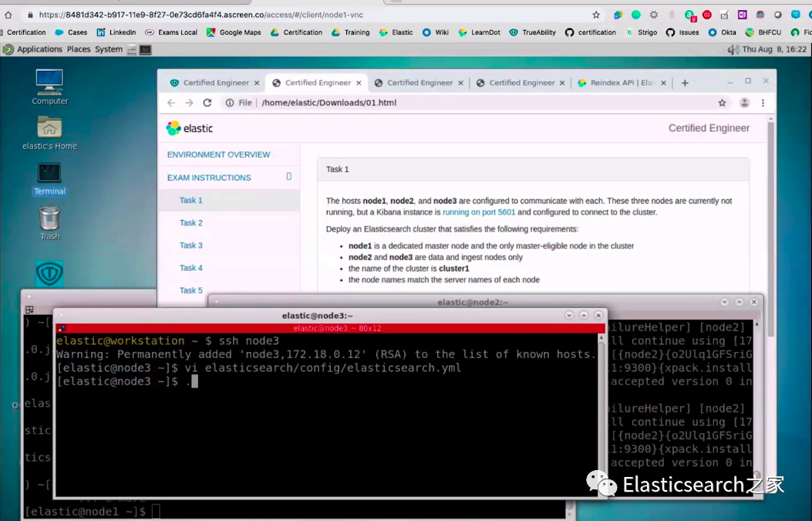Switch to the third Certified Engineer tab

[420, 83]
